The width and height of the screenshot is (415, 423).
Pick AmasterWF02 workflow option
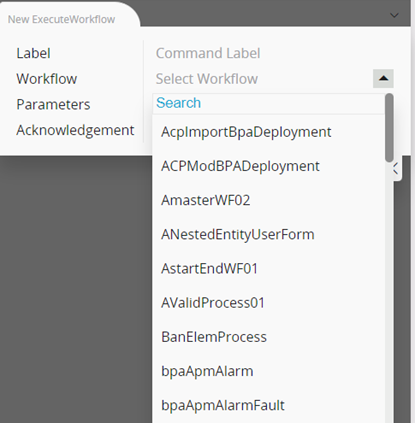269,200
